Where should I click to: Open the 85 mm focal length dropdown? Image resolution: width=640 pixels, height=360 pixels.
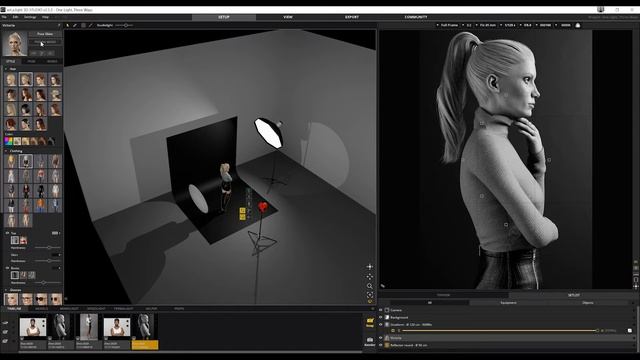point(486,25)
